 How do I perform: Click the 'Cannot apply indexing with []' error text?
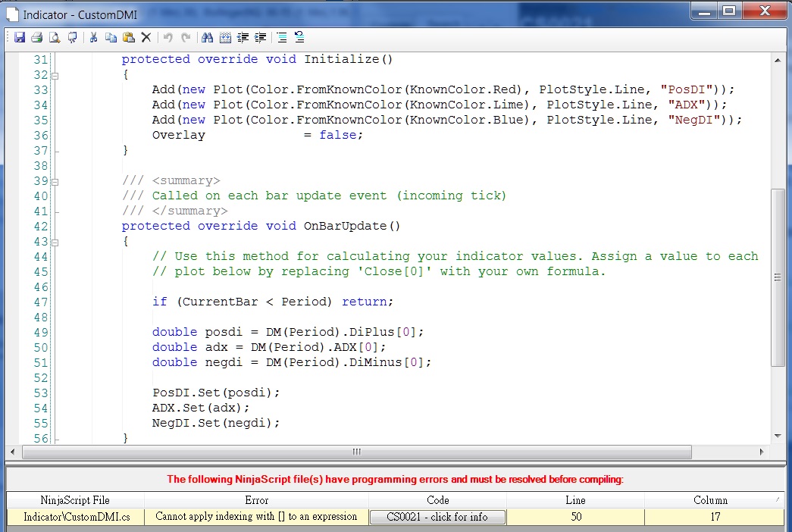point(256,516)
